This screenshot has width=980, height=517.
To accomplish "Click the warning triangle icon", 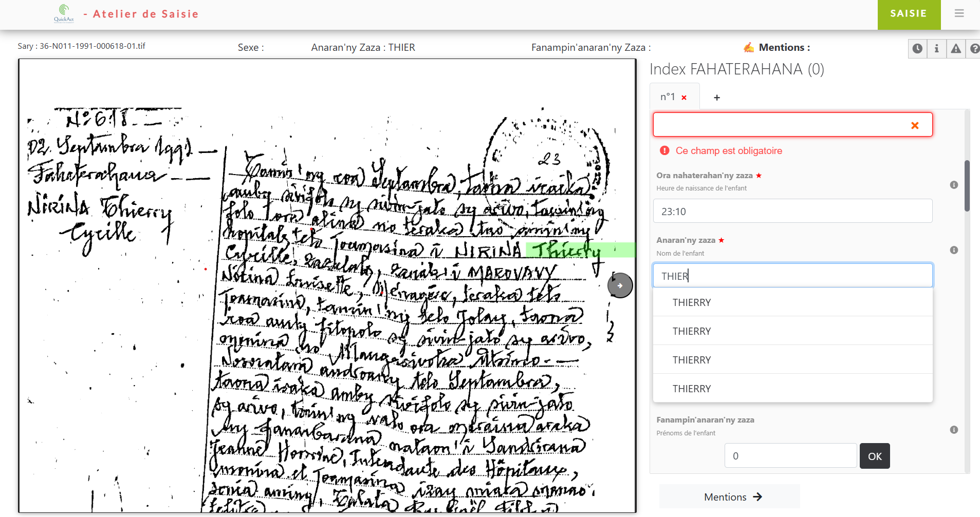I will 955,48.
